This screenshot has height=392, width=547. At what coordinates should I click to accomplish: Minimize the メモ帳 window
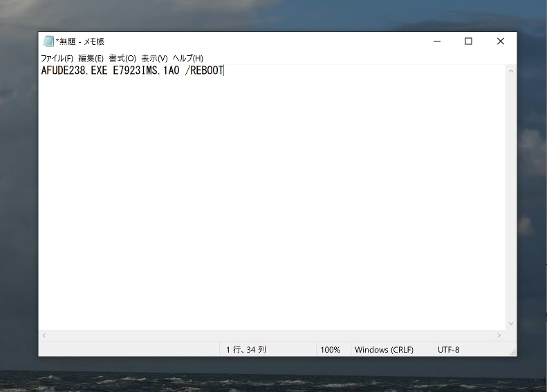point(437,41)
